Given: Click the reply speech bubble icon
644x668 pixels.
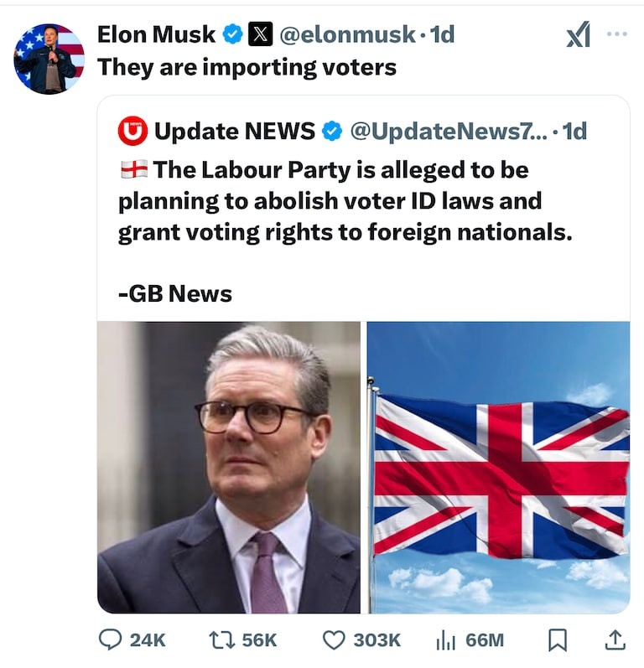Looking at the screenshot, I should pos(112,640).
